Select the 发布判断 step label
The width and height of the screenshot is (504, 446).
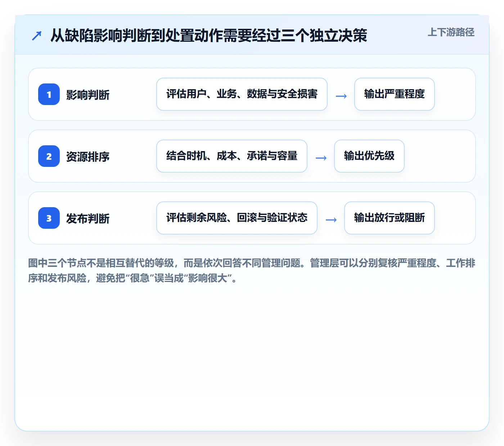[88, 218]
